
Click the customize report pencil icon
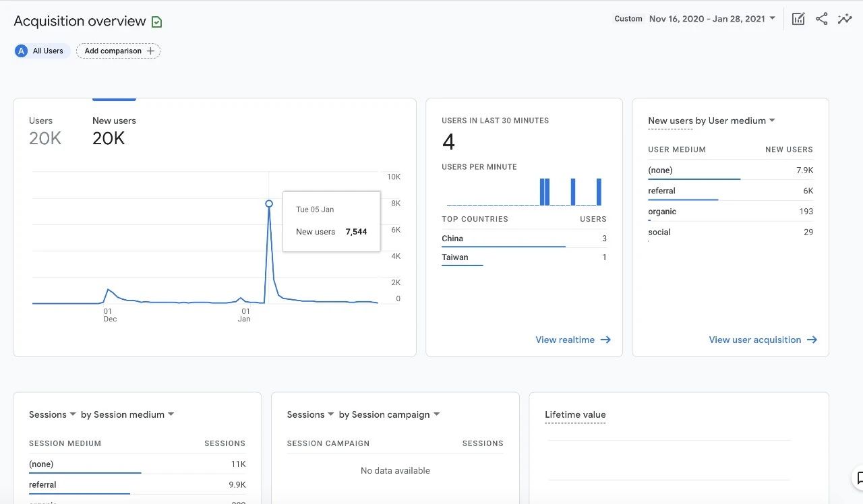[798, 19]
